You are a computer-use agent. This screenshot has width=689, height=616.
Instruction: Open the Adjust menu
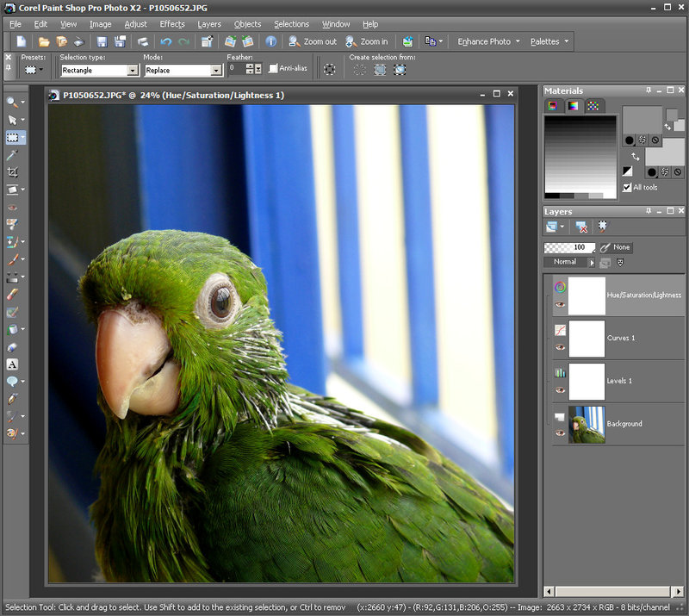(135, 24)
